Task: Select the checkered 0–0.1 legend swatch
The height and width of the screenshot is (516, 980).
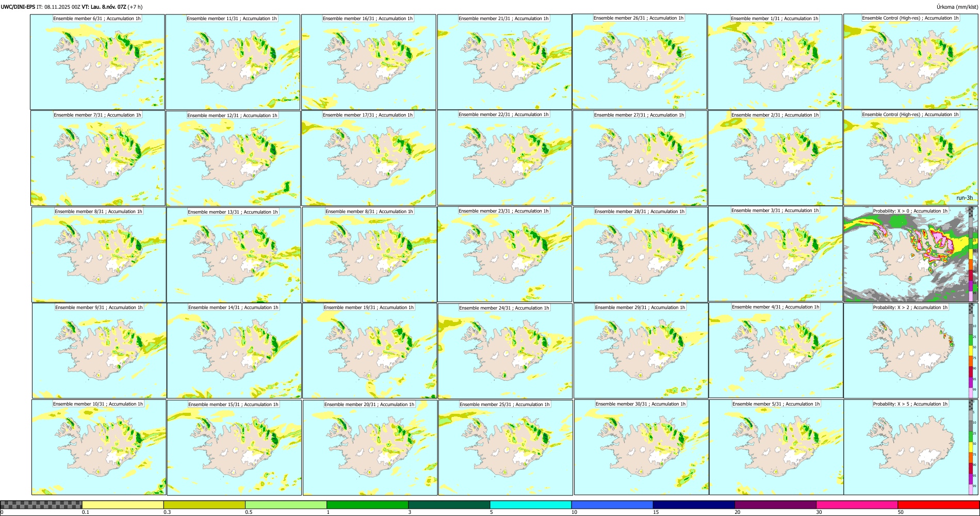Action: [x=41, y=505]
